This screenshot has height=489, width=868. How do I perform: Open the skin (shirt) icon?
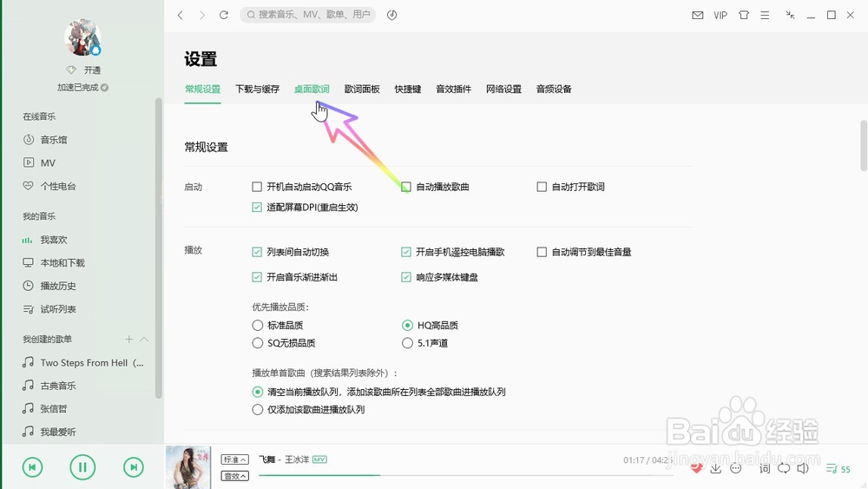(744, 16)
